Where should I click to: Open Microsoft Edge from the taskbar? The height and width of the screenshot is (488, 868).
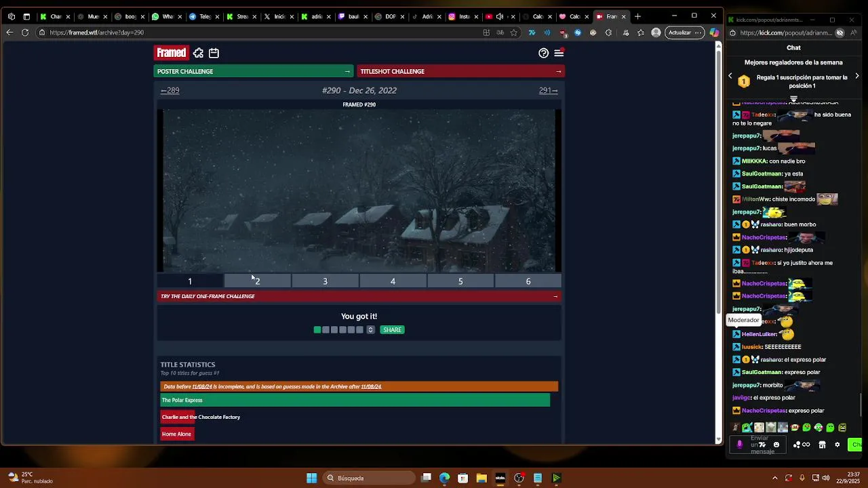444,478
